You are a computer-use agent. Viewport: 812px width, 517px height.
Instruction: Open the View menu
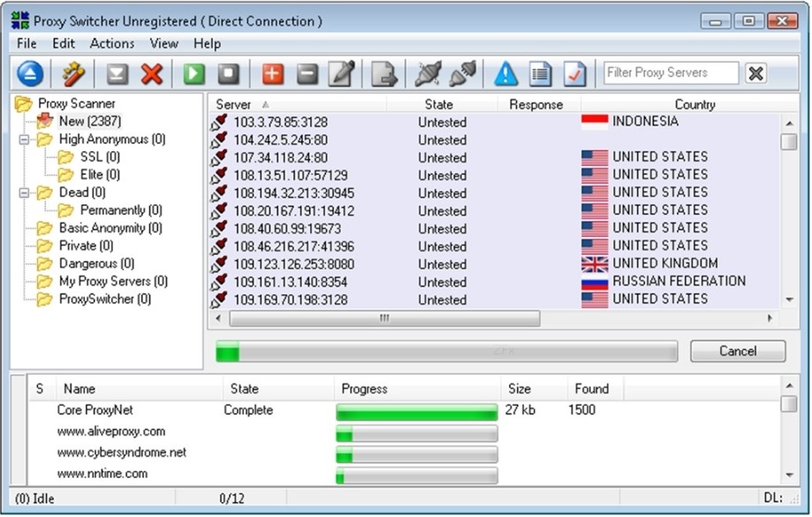click(x=163, y=43)
